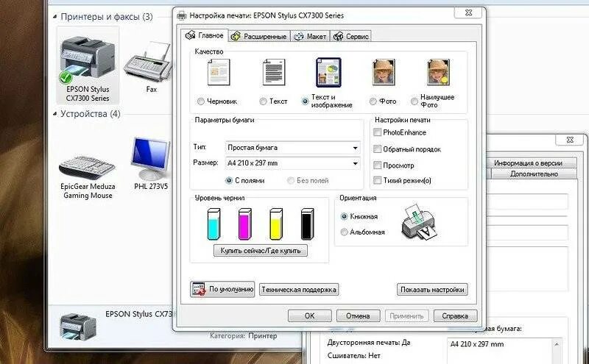Select the Fax device icon
589x364 pixels.
[148, 68]
